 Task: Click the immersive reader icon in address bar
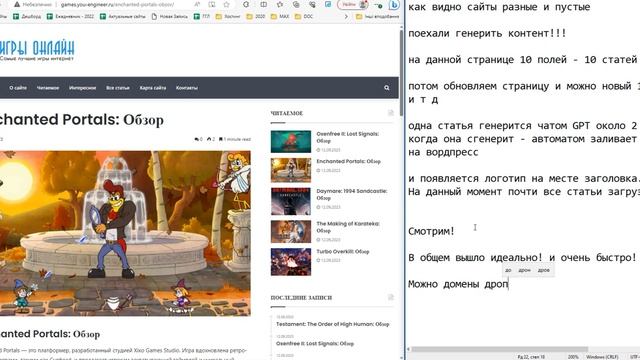click(x=212, y=4)
